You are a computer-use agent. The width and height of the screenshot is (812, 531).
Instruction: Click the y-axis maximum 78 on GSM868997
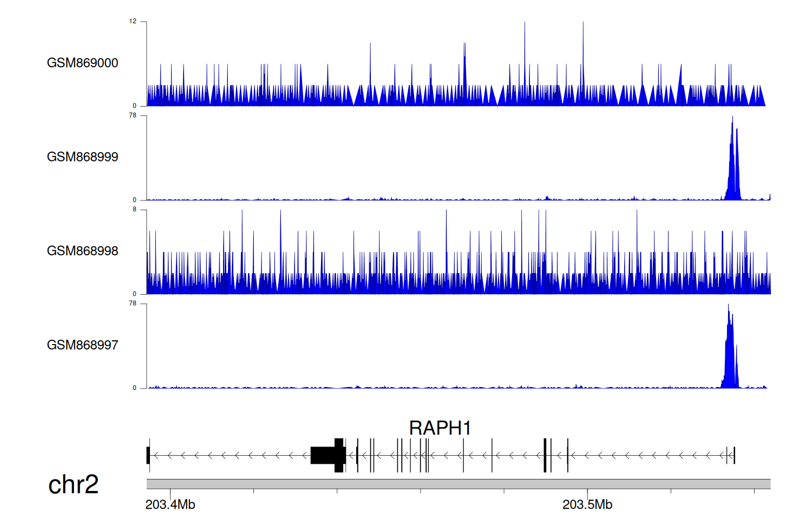(133, 303)
